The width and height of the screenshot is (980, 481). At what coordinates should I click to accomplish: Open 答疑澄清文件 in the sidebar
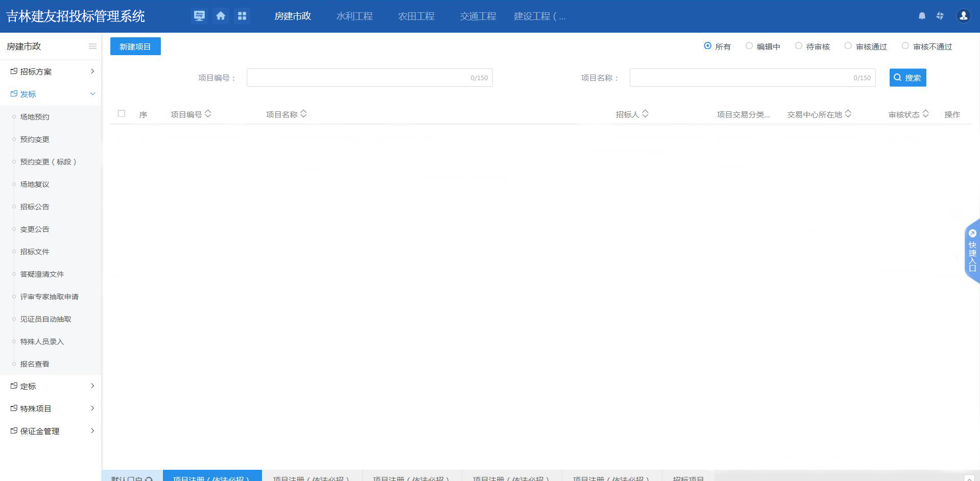point(42,274)
